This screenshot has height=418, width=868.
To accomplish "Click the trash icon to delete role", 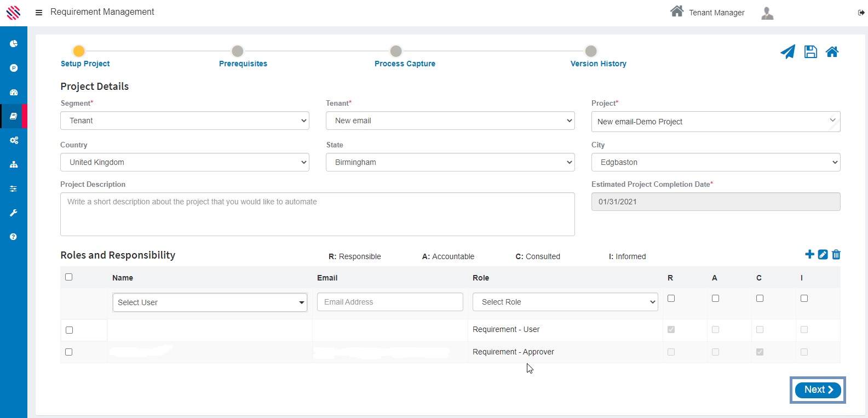I will [x=836, y=254].
